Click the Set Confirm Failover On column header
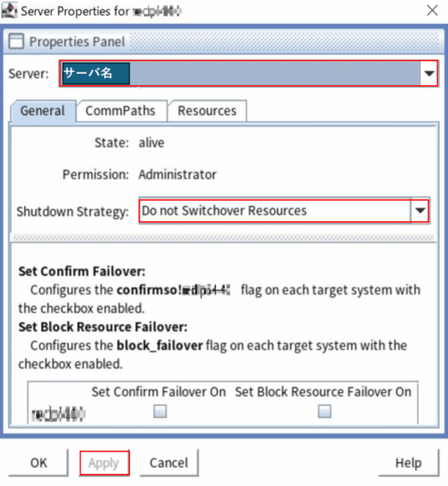 point(158,392)
